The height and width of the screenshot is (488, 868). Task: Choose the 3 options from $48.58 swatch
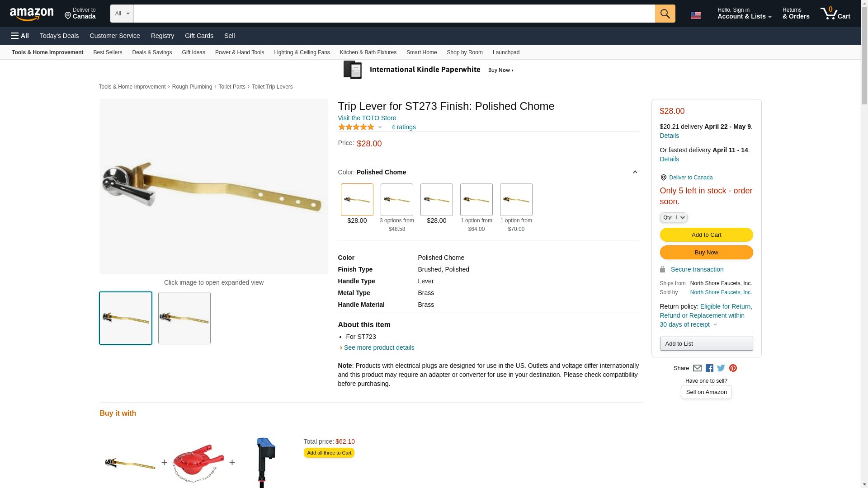pyautogui.click(x=396, y=200)
